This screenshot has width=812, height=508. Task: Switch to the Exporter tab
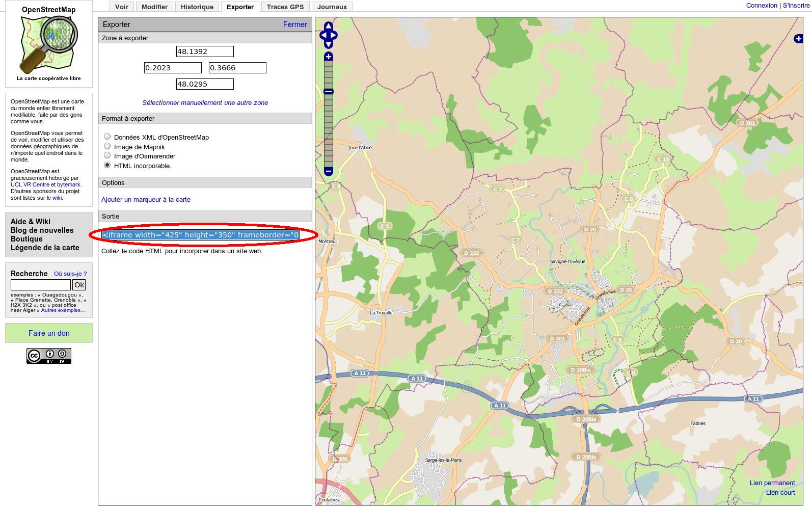pyautogui.click(x=240, y=7)
